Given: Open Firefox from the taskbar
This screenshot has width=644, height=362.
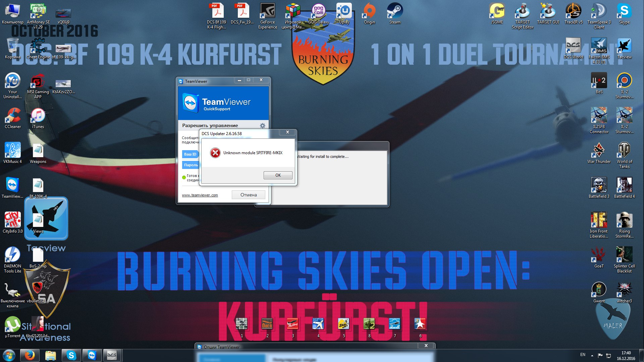Looking at the screenshot, I should coord(30,355).
